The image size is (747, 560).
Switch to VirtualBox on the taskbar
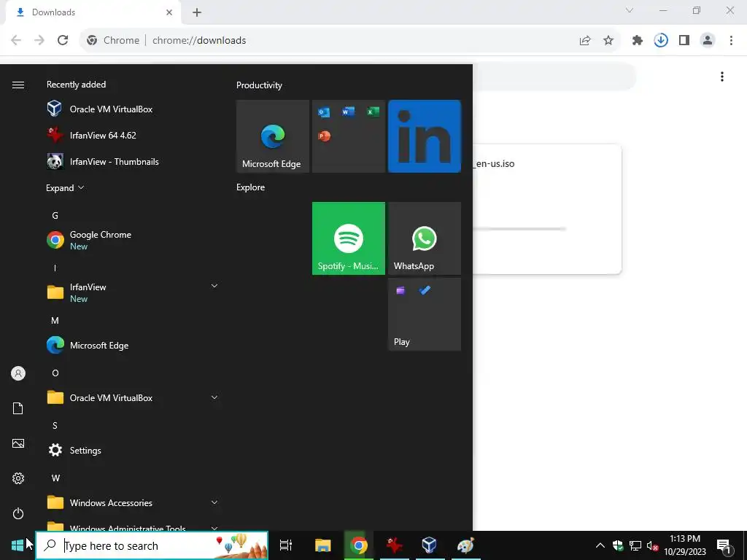(x=430, y=545)
